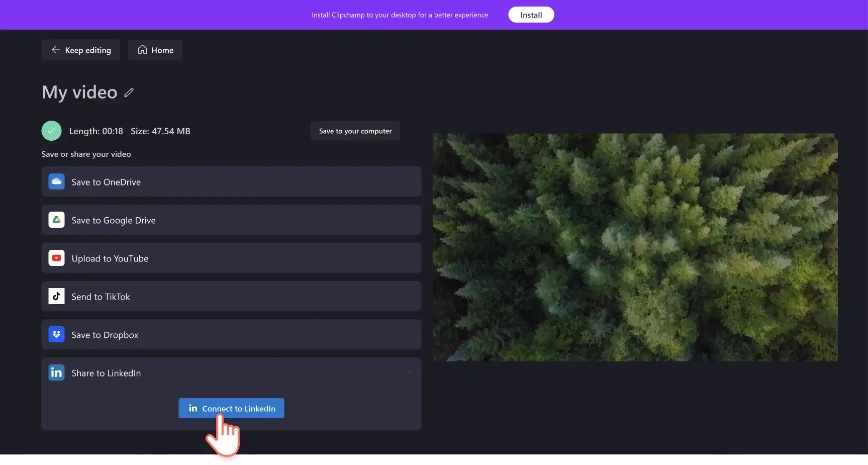Click the YouTube play icon
868x465 pixels.
click(x=56, y=258)
